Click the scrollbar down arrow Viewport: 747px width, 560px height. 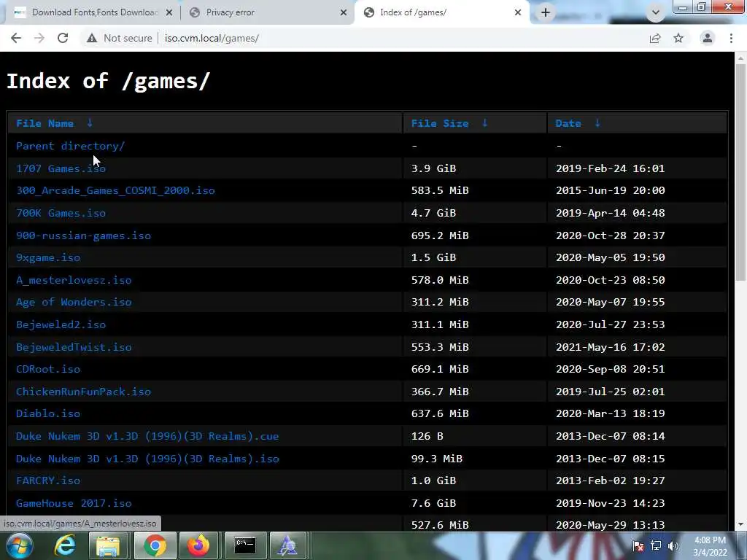click(741, 524)
